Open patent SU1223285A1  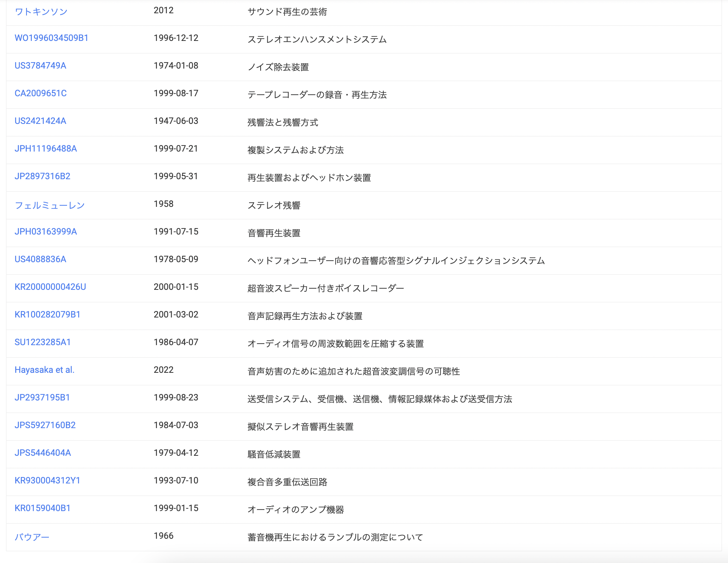tap(43, 342)
